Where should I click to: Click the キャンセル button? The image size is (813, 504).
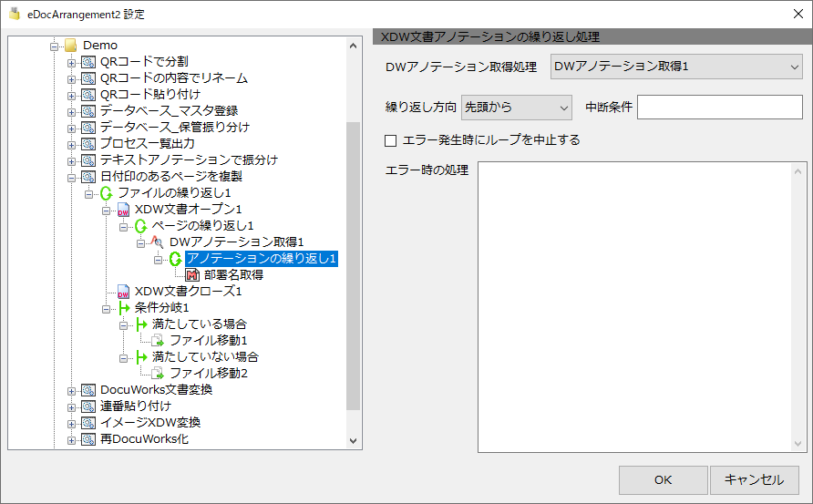(754, 480)
